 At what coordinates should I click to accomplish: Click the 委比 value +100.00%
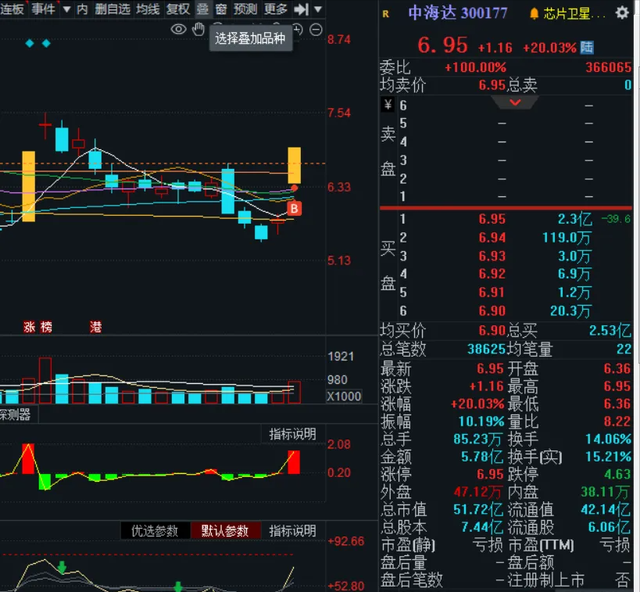click(475, 67)
